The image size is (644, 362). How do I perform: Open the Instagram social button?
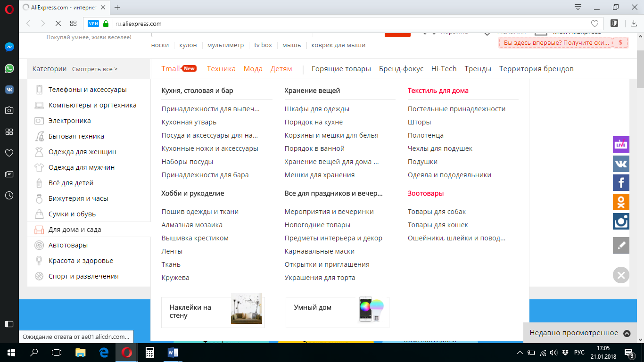tap(621, 222)
